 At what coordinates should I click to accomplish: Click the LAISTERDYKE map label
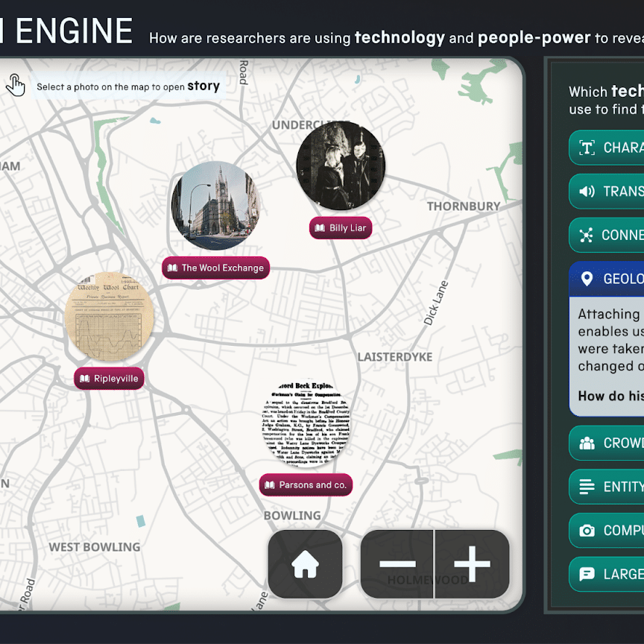395,357
